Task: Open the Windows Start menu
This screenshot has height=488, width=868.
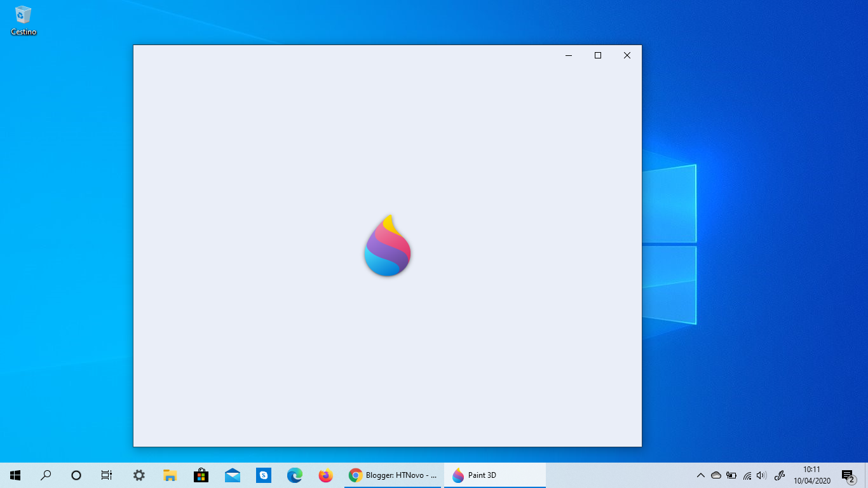Action: 15,475
